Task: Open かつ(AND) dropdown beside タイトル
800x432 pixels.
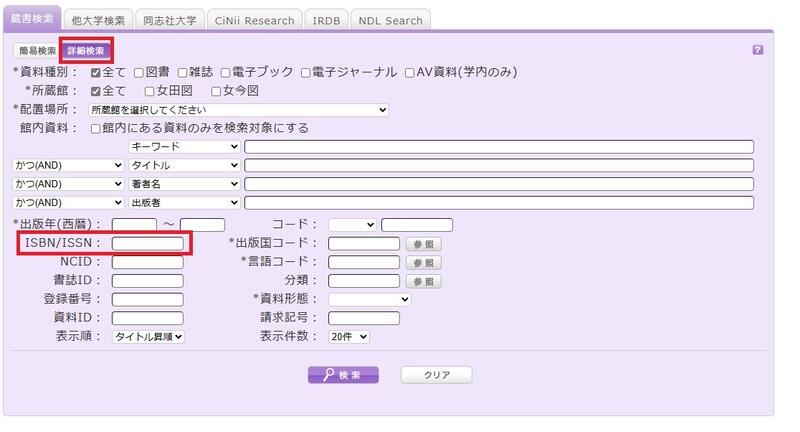Action: 68,165
